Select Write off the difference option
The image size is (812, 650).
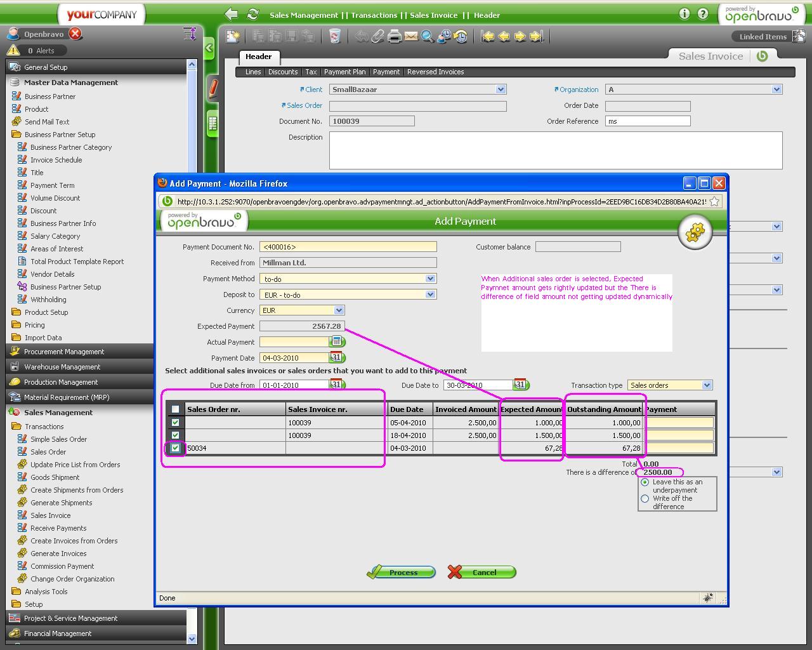coord(645,499)
